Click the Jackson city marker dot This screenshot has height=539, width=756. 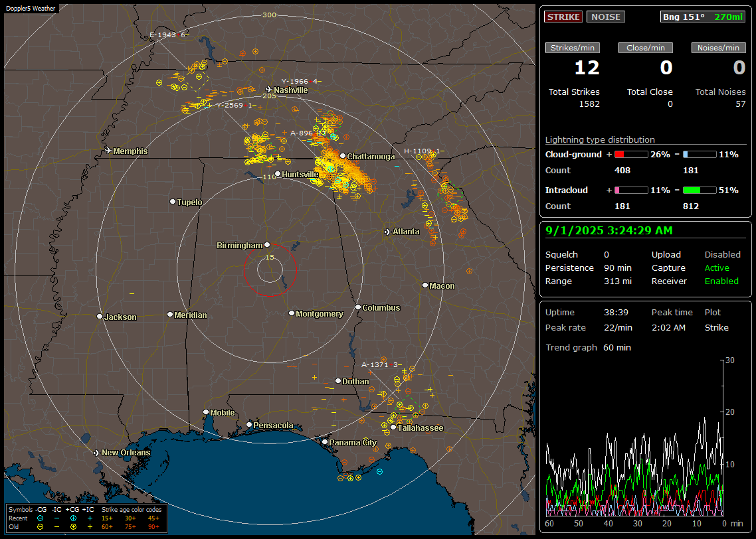click(x=100, y=317)
